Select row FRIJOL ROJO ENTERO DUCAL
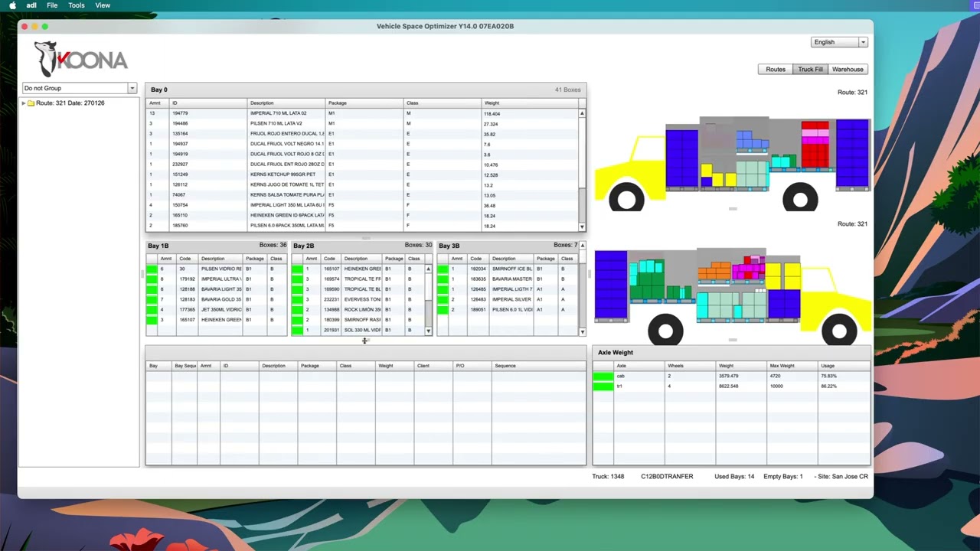Viewport: 980px width, 551px height. coord(362,134)
